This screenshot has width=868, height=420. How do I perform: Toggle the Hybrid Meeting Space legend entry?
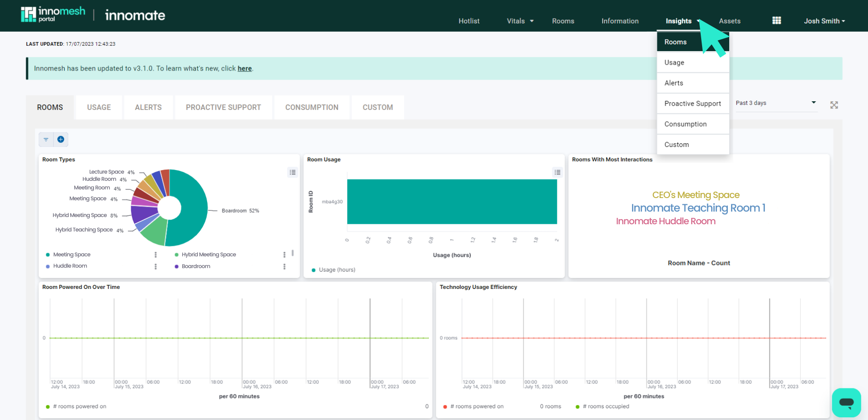point(208,254)
